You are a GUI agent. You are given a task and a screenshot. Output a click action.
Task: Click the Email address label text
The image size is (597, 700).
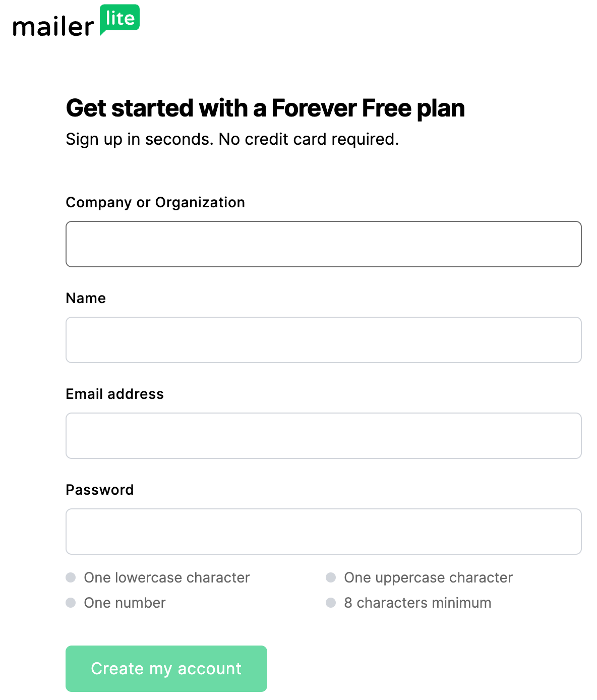pos(115,394)
